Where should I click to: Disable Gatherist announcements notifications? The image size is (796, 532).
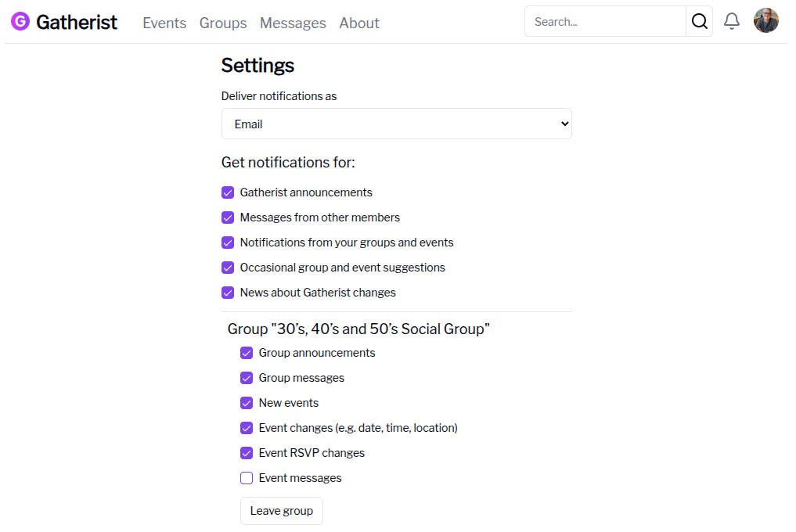click(227, 192)
